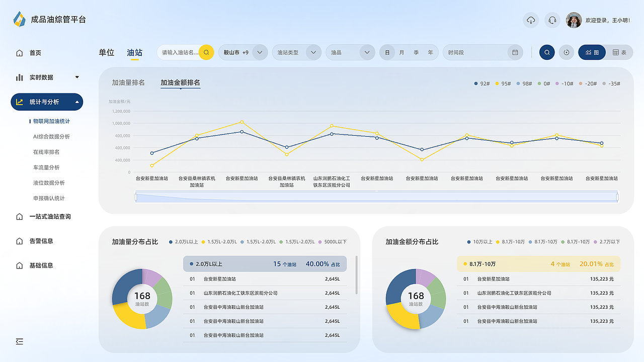Open the calendar icon in 时间段 field
644x362 pixels.
pos(515,52)
